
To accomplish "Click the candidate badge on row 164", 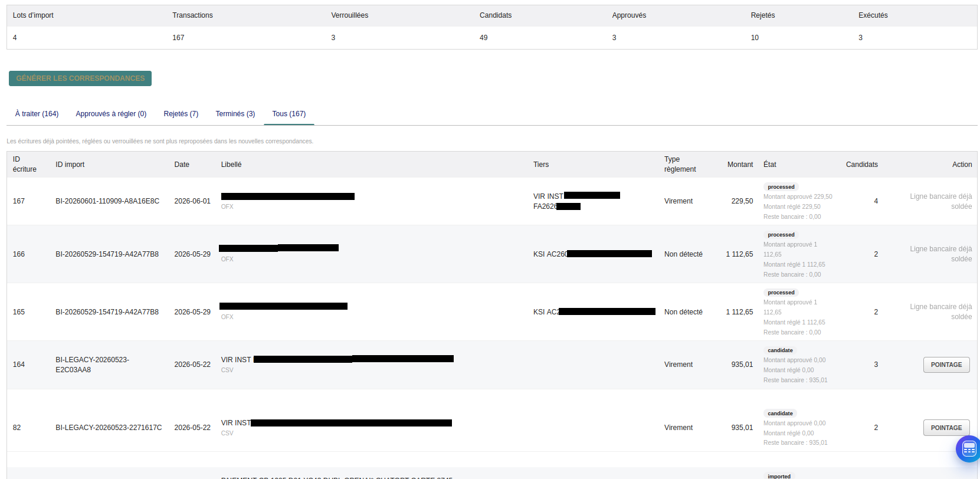I will pos(780,350).
